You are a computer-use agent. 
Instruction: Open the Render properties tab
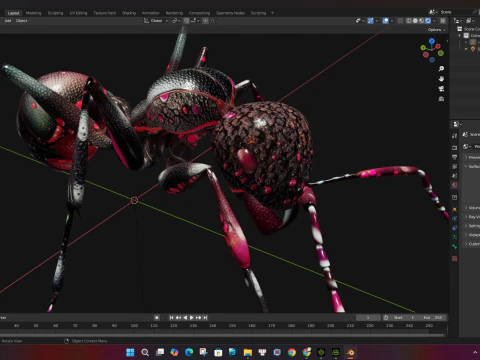pyautogui.click(x=454, y=147)
